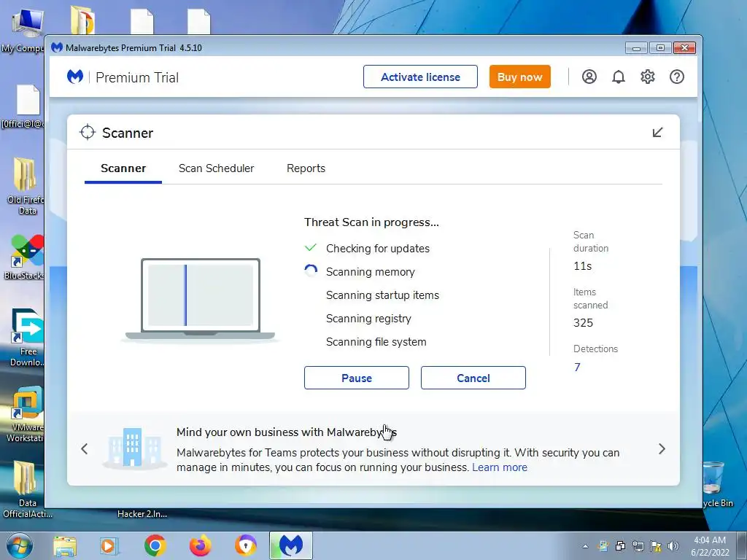This screenshot has width=747, height=560.
Task: Show hidden system tray icons
Action: 586,546
